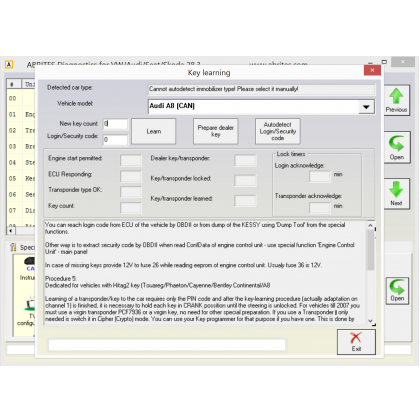Click the # column header in unit list
420x420 pixels.
14,84
